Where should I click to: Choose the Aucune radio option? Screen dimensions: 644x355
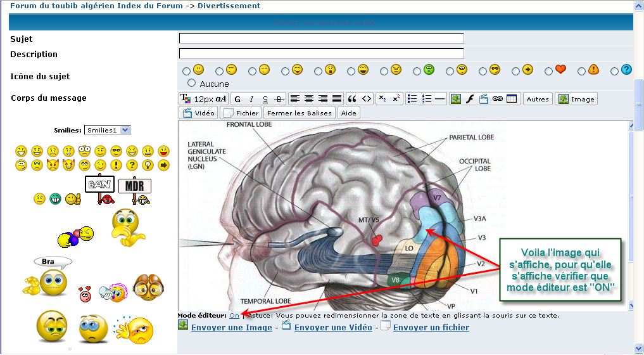click(x=191, y=82)
